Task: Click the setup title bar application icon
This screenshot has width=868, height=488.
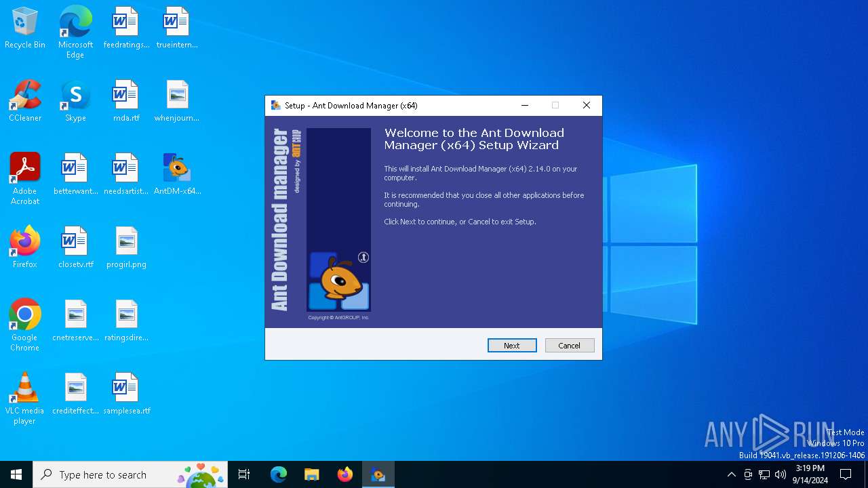Action: pos(275,105)
